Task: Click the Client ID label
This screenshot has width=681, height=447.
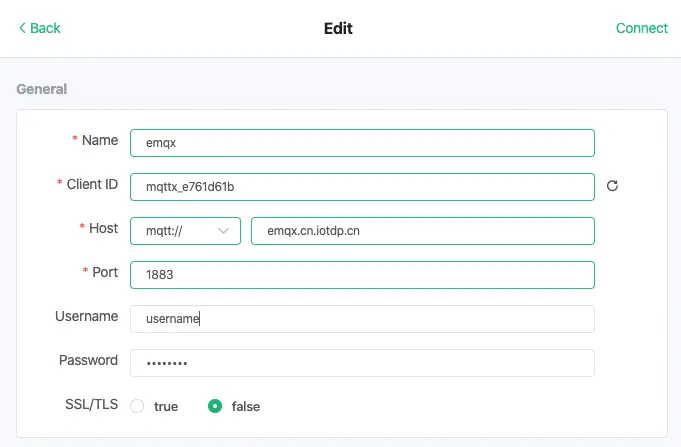Action: (92, 184)
